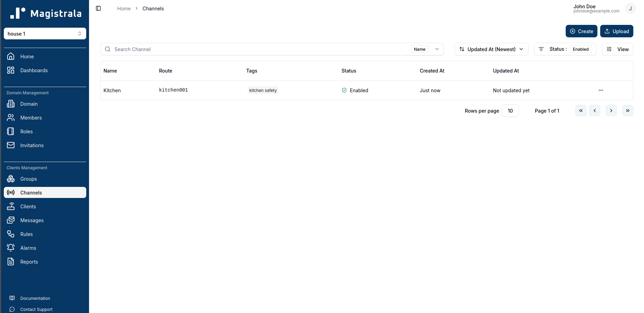
Task: Navigate to Home via the breadcrumb
Action: pos(124,8)
